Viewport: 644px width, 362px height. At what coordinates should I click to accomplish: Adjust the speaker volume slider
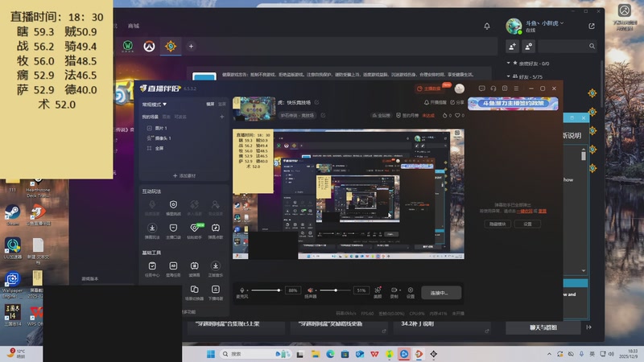[x=335, y=290]
